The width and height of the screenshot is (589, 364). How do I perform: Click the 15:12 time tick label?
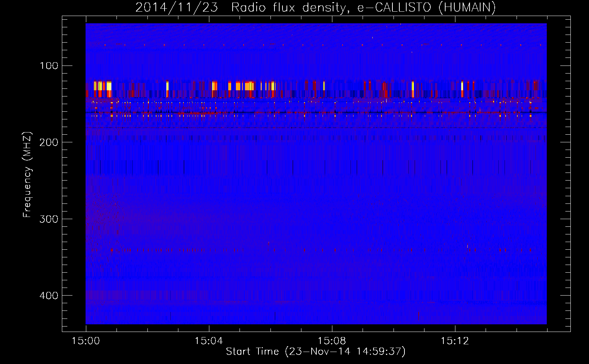(455, 341)
